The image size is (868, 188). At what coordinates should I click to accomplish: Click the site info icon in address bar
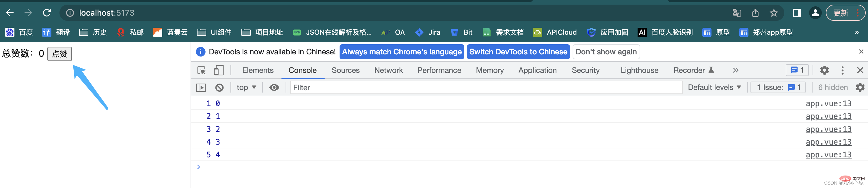pos(70,13)
